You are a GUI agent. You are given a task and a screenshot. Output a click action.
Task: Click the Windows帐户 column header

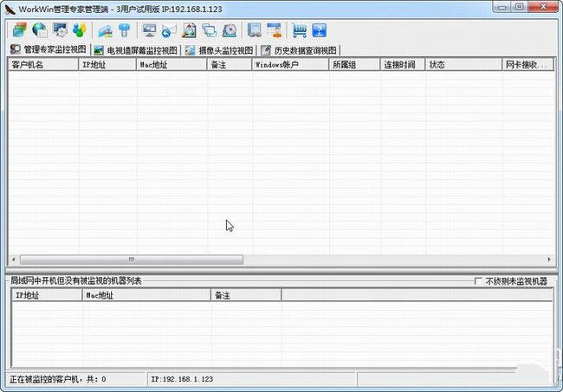pos(290,65)
